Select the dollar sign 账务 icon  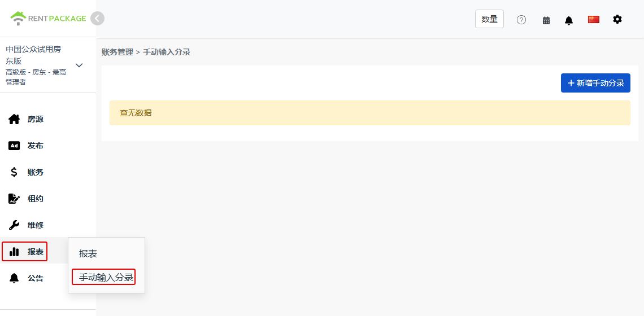[x=14, y=172]
